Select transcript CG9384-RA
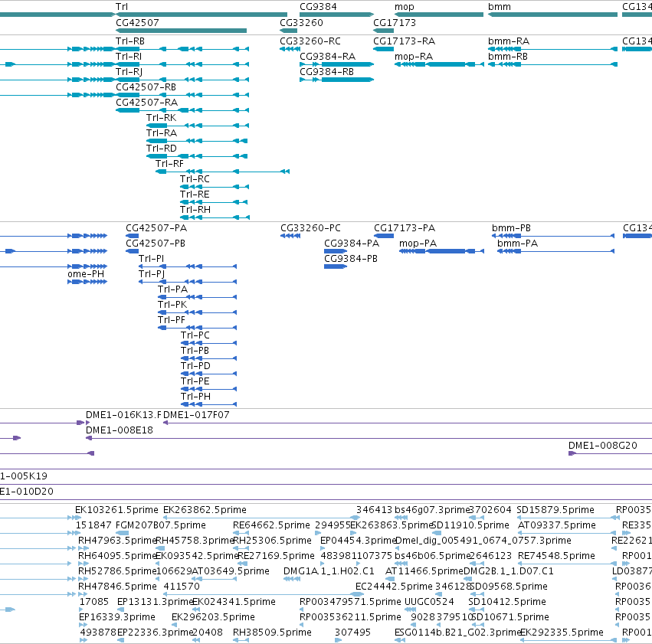This screenshot has width=652, height=644. click(328, 56)
